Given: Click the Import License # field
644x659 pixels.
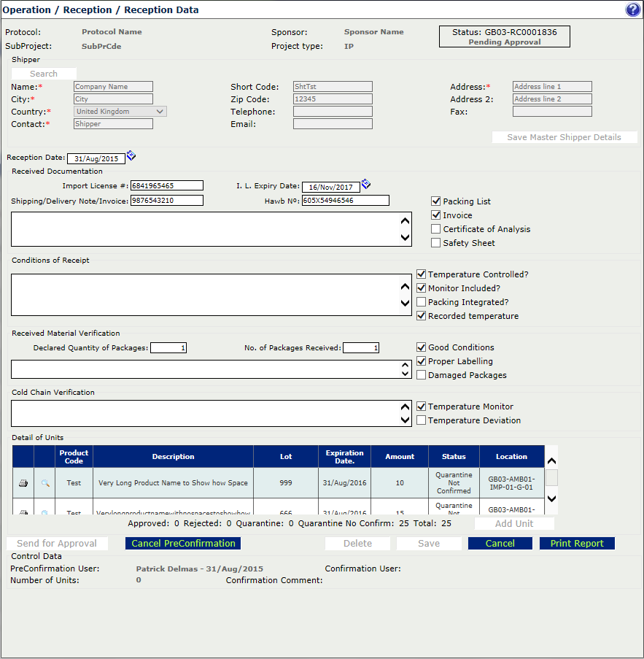Looking at the screenshot, I should pos(167,186).
